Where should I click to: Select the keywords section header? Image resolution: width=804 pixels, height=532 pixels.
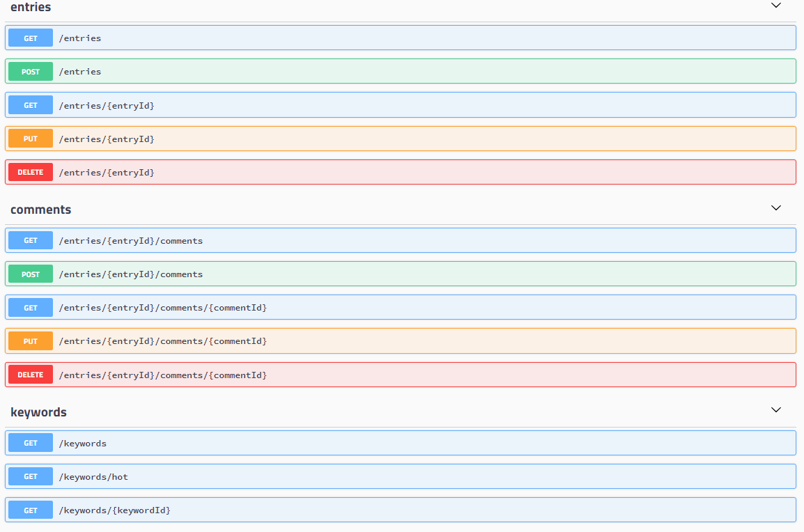[x=38, y=412]
